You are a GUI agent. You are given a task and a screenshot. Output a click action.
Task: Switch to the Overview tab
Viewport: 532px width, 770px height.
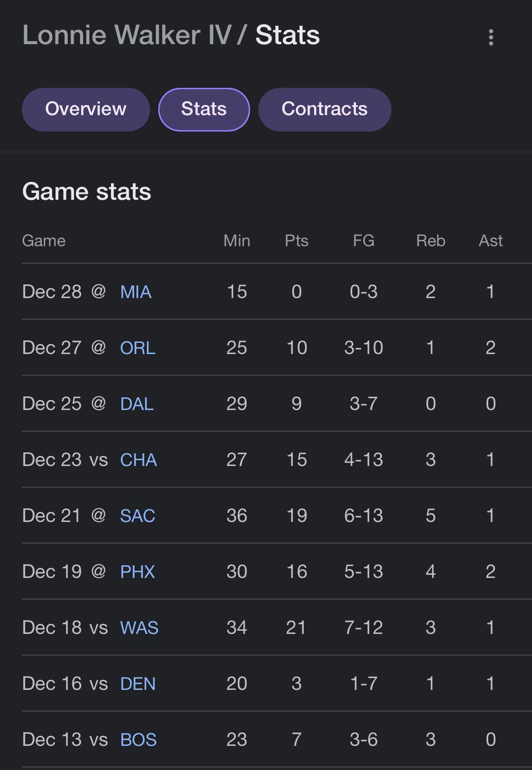85,109
